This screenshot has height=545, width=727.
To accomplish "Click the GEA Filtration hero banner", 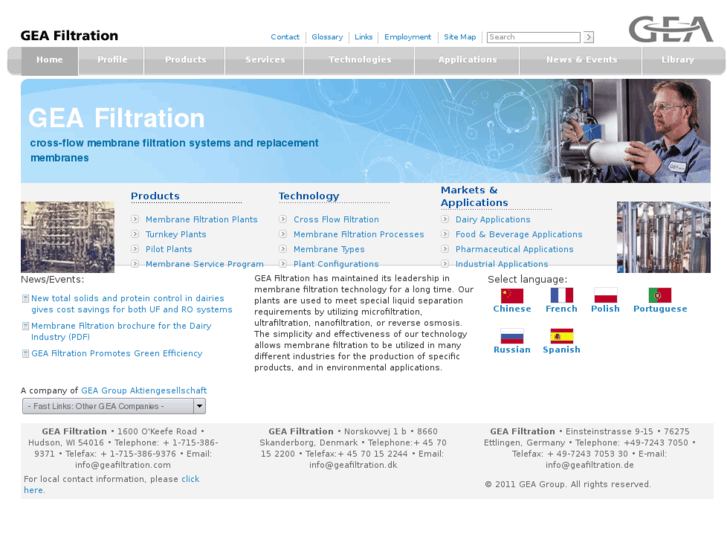I will [x=365, y=131].
